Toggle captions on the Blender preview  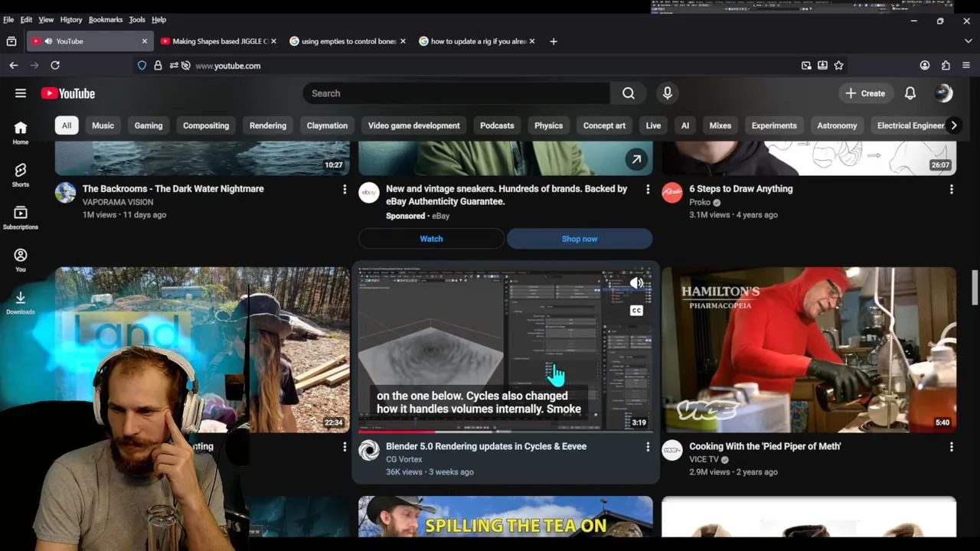point(636,310)
